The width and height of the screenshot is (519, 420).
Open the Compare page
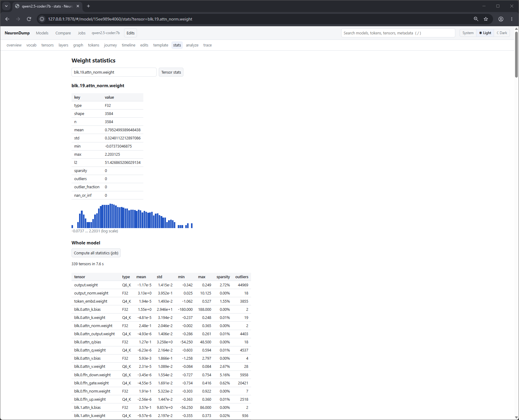63,33
